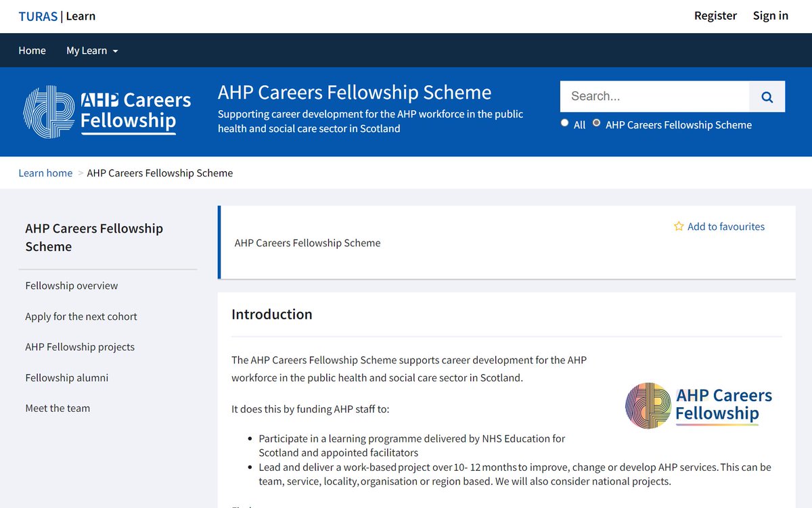Click the Sign in link
The height and width of the screenshot is (508, 812).
click(771, 16)
